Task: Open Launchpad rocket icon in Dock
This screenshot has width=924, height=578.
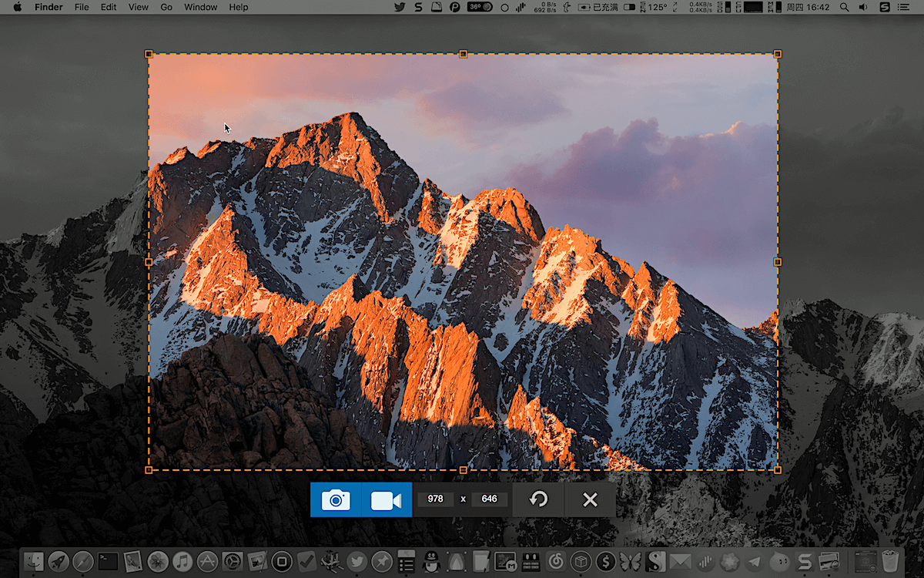Action: pyautogui.click(x=59, y=561)
